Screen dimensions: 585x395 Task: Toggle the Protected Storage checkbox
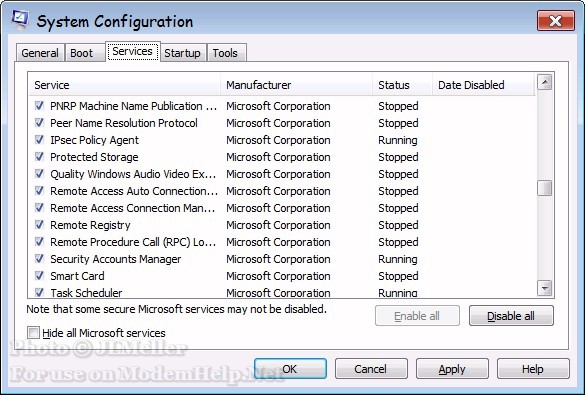[39, 157]
